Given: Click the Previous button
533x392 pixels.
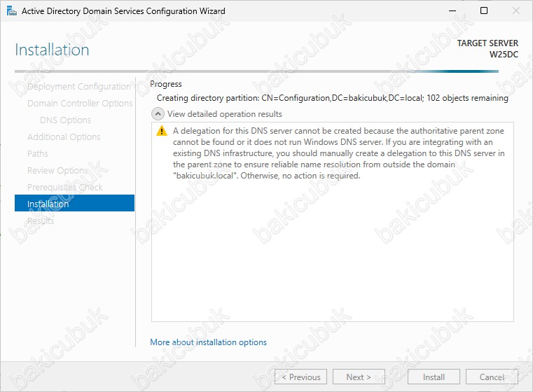Looking at the screenshot, I should pyautogui.click(x=301, y=377).
